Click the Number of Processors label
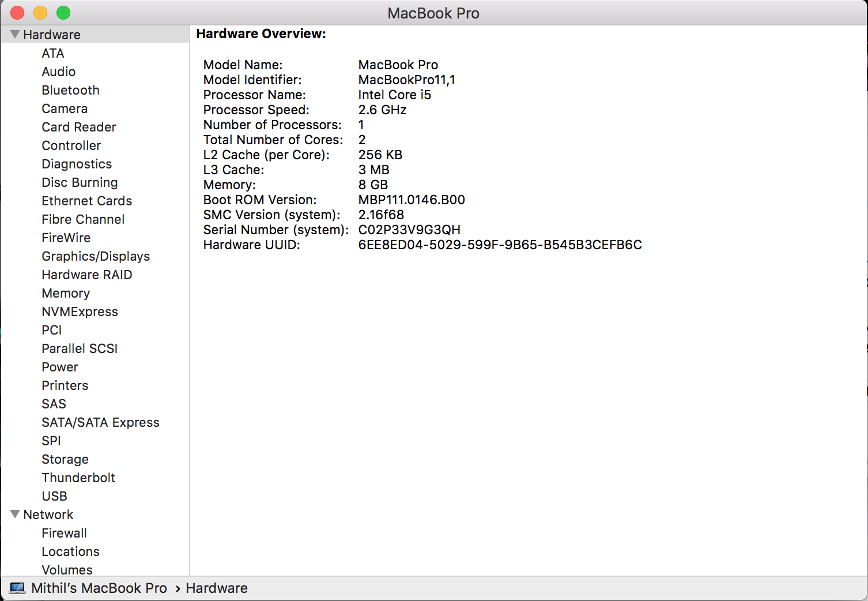868x601 pixels. coord(273,125)
